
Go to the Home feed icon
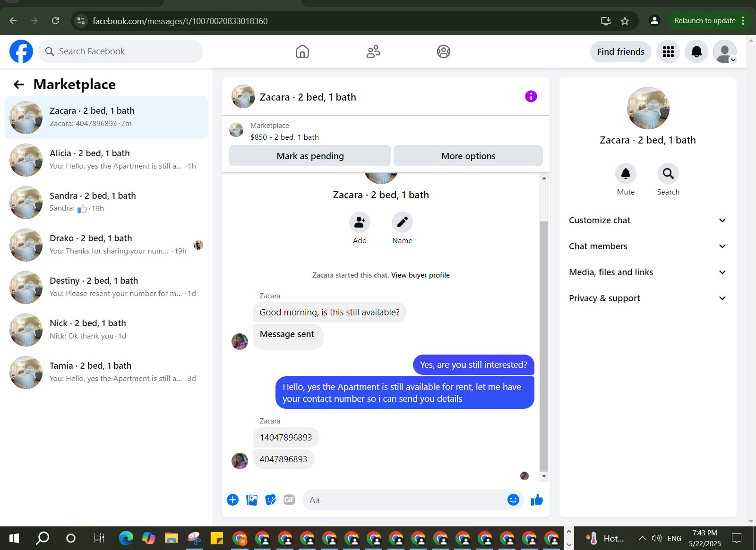click(x=302, y=51)
